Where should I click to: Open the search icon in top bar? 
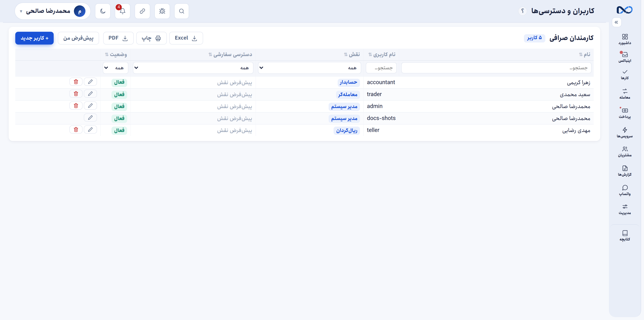click(x=181, y=11)
